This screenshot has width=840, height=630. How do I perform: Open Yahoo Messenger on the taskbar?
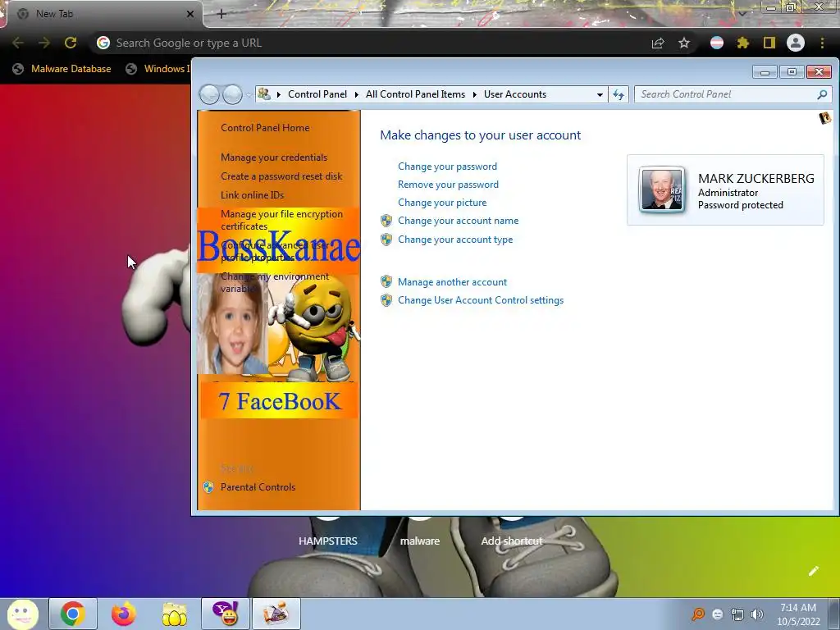point(226,614)
